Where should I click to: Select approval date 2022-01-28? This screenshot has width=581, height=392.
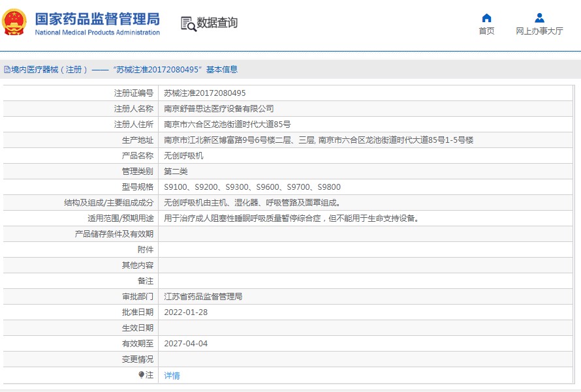[x=186, y=312]
